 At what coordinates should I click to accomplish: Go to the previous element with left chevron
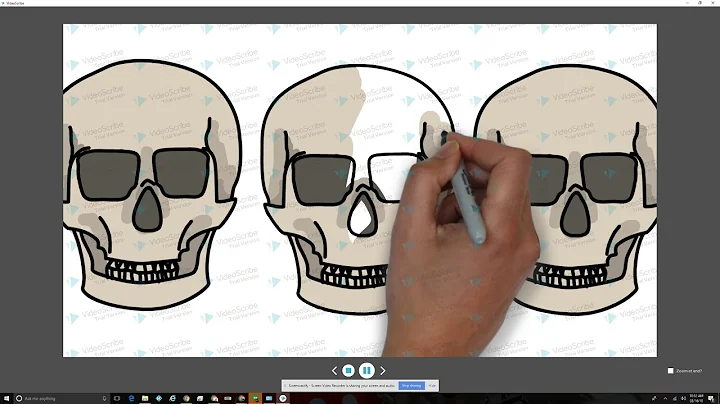tap(334, 370)
